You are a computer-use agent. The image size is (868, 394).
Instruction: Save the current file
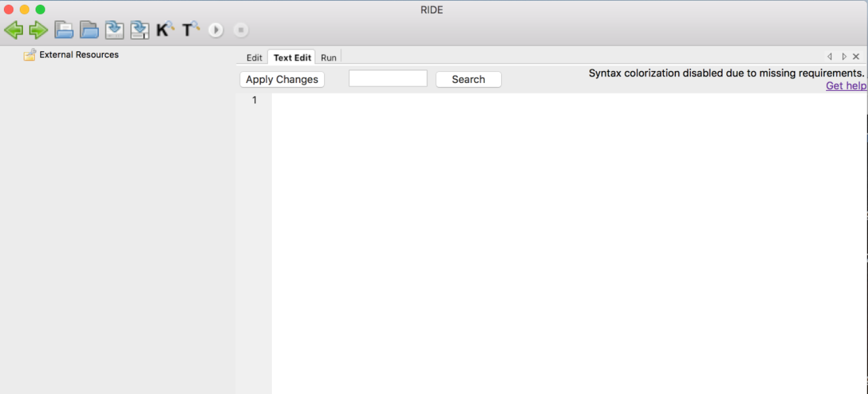tap(114, 29)
